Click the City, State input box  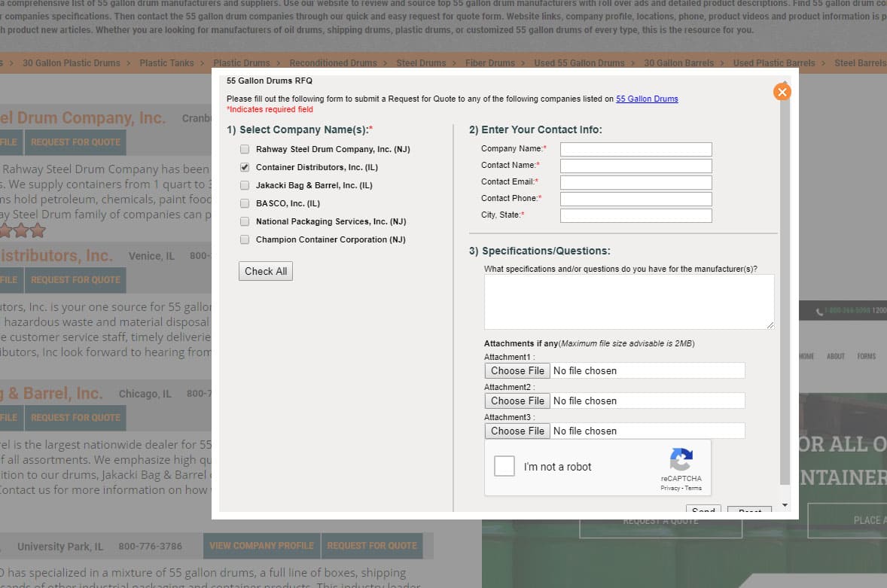pyautogui.click(x=636, y=215)
